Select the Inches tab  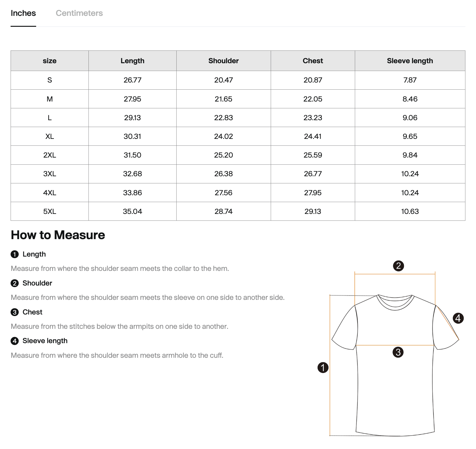point(23,13)
